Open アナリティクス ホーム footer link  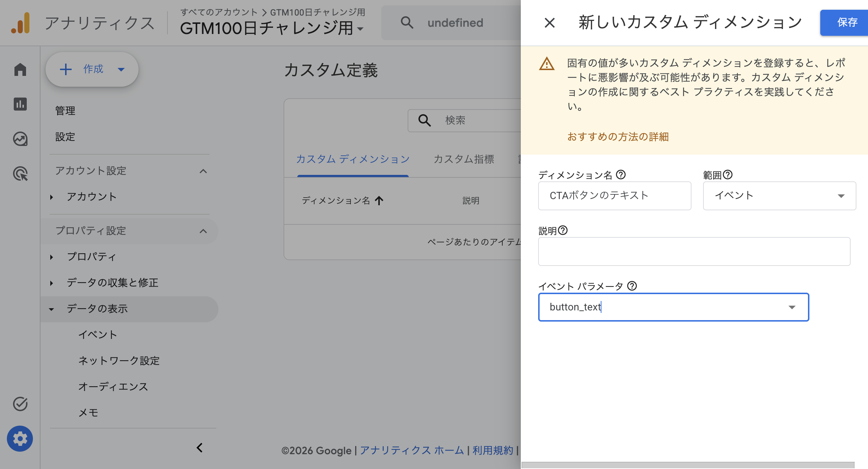click(412, 450)
